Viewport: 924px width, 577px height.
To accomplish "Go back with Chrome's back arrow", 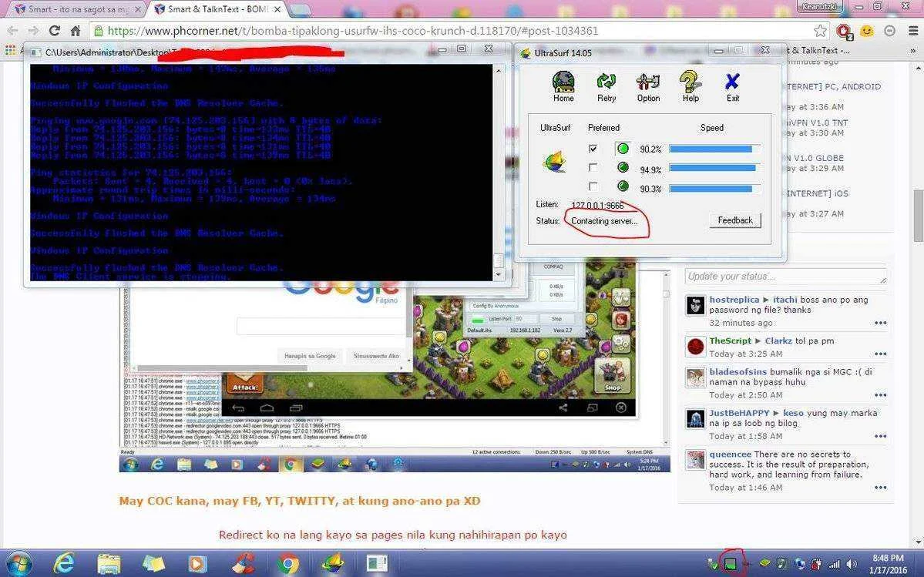I will [13, 31].
